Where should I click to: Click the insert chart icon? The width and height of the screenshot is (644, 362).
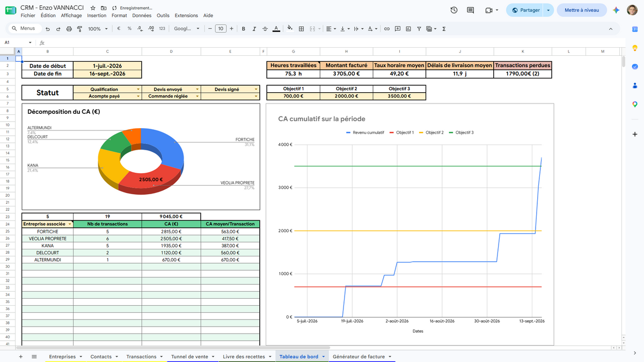point(408,29)
